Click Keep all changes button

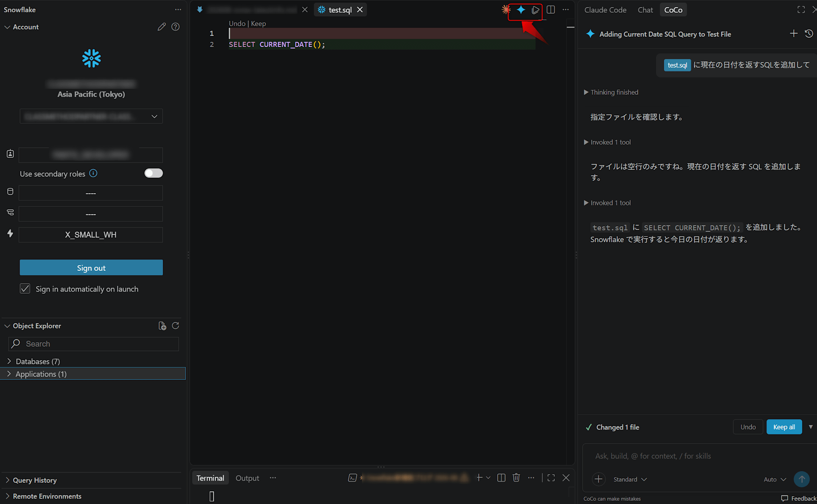click(784, 427)
